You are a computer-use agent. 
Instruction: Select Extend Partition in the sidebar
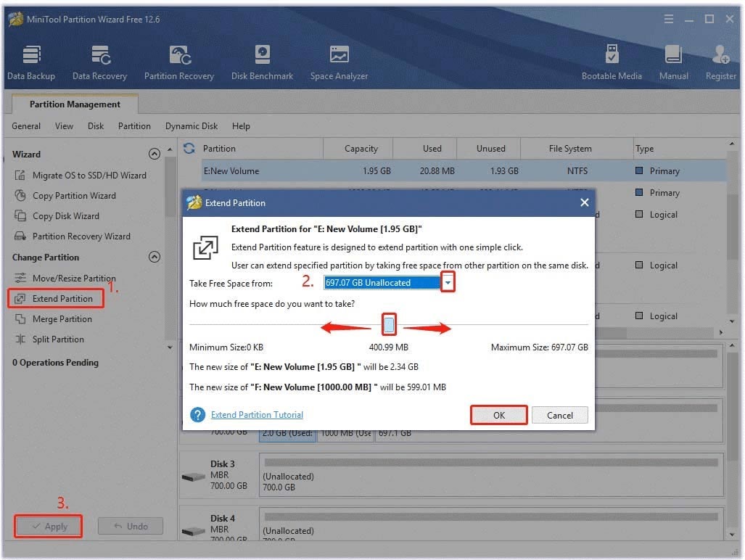pos(62,299)
